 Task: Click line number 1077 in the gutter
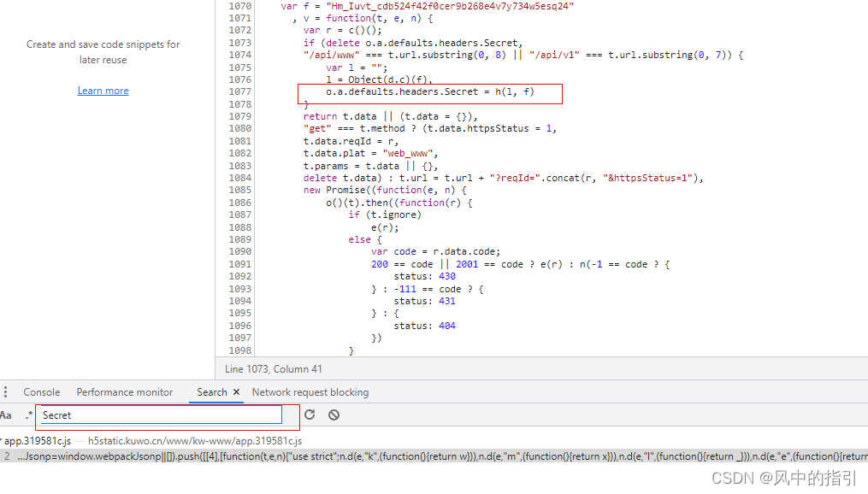(x=239, y=91)
